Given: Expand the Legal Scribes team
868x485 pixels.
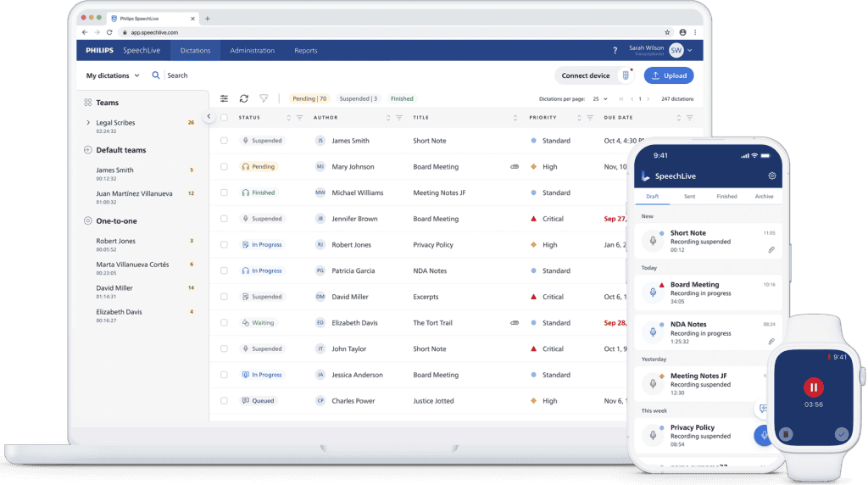Looking at the screenshot, I should tap(88, 122).
